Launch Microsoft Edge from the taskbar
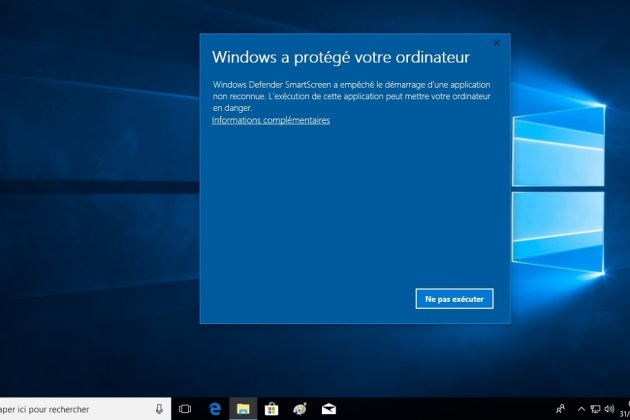630x420 pixels. pyautogui.click(x=215, y=409)
